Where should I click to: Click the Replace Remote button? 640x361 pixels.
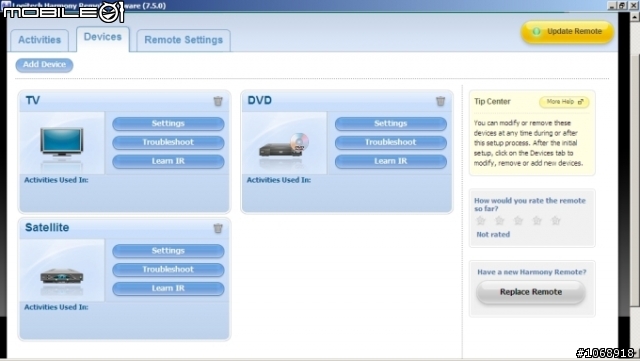pyautogui.click(x=531, y=292)
